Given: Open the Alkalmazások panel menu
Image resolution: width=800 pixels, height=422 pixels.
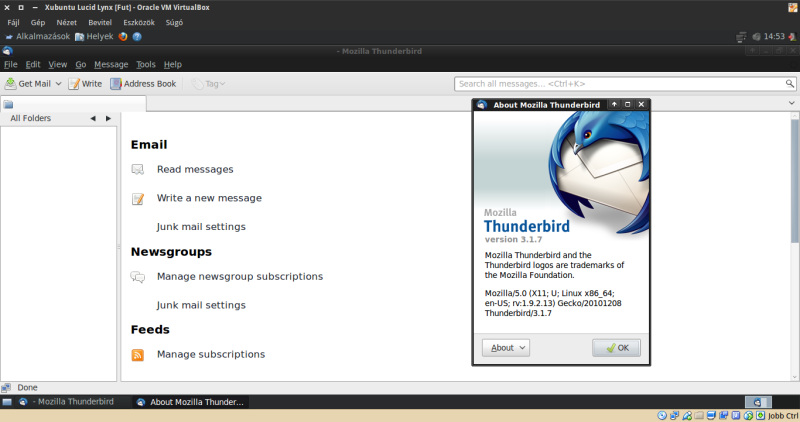Looking at the screenshot, I should click(x=38, y=36).
